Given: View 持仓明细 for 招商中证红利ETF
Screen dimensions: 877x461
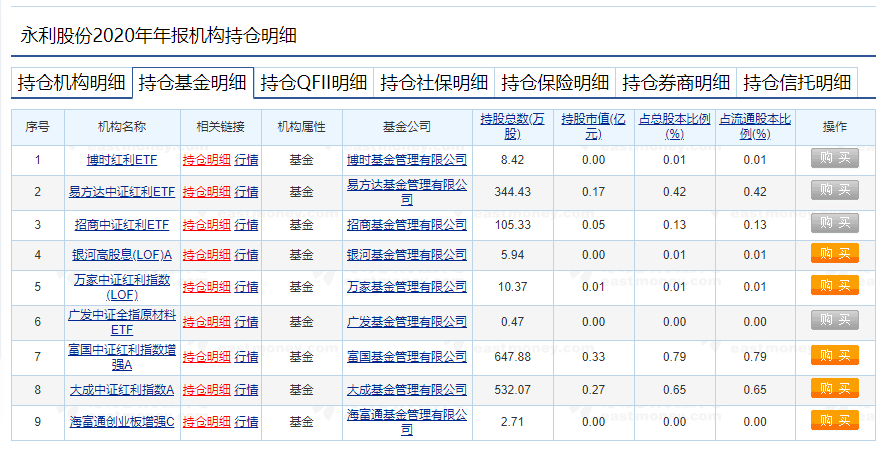Looking at the screenshot, I should point(206,225).
